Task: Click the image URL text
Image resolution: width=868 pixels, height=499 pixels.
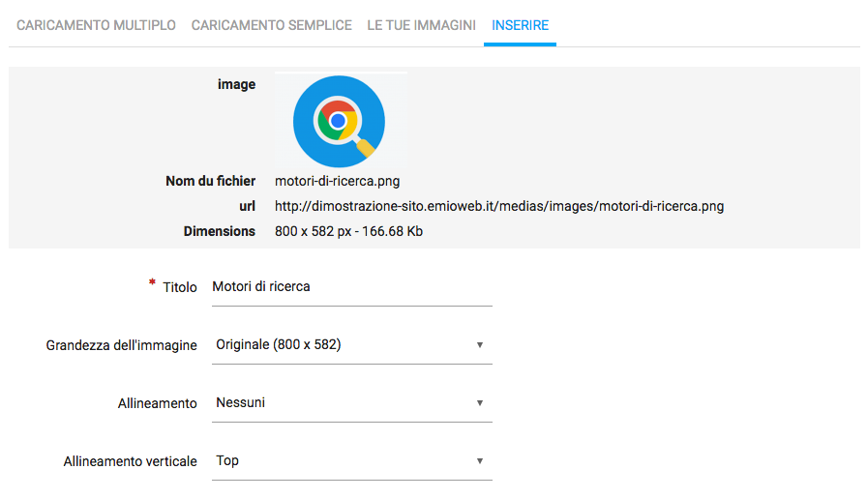Action: tap(499, 206)
